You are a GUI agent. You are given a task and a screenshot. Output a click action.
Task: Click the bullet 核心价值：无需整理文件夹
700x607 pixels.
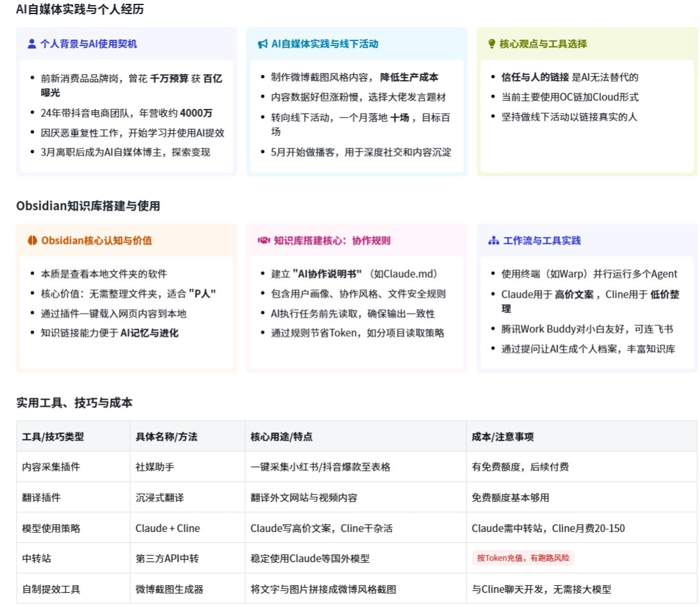pyautogui.click(x=128, y=294)
